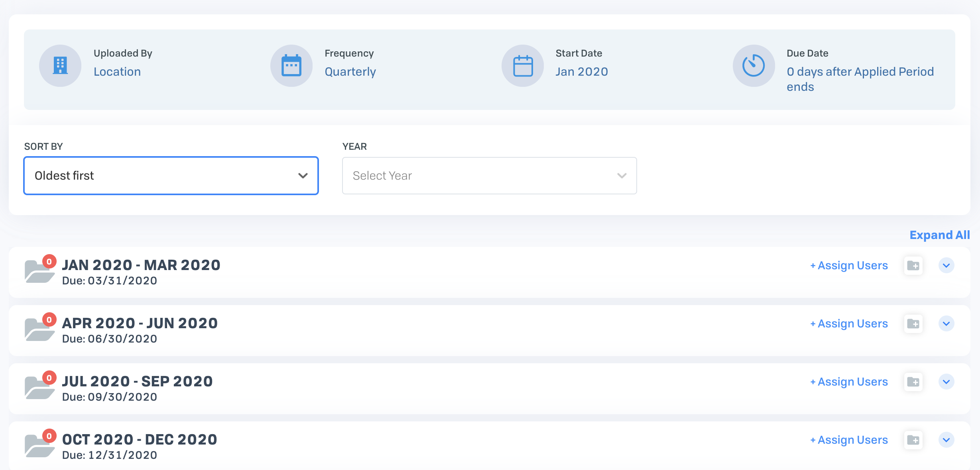Assign Users to Oct 2020 - Dec 2020

tap(849, 440)
